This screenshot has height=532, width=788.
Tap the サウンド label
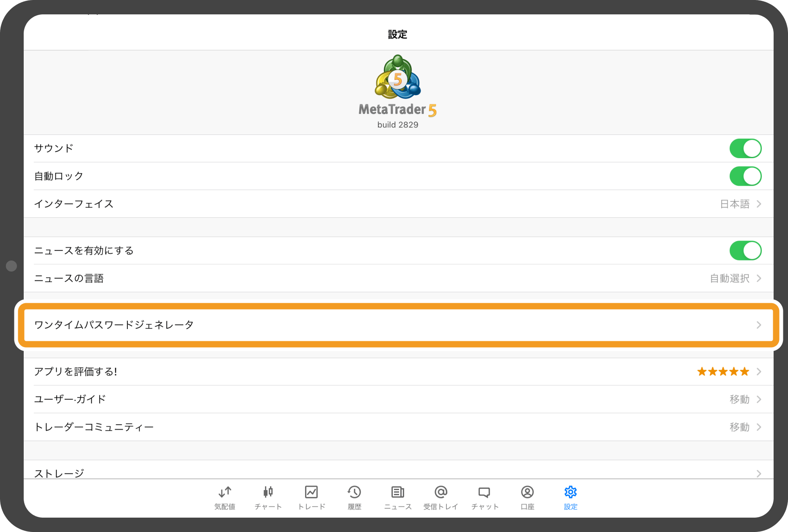54,148
